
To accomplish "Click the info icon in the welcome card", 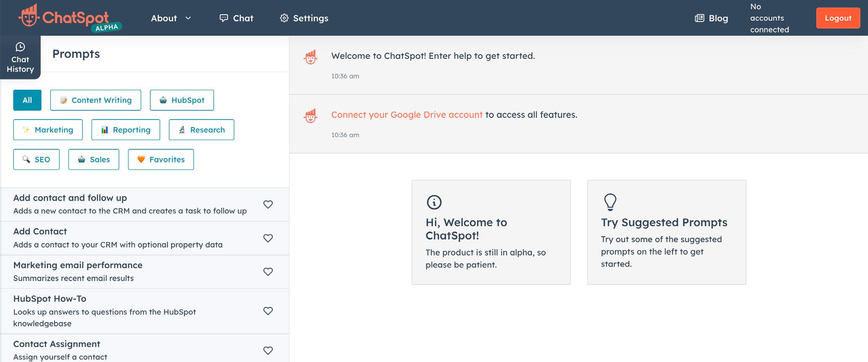I will [434, 202].
